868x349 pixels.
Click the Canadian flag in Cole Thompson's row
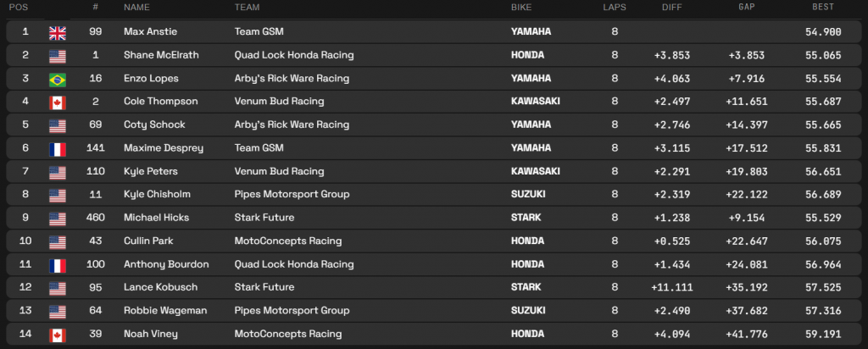click(x=58, y=102)
